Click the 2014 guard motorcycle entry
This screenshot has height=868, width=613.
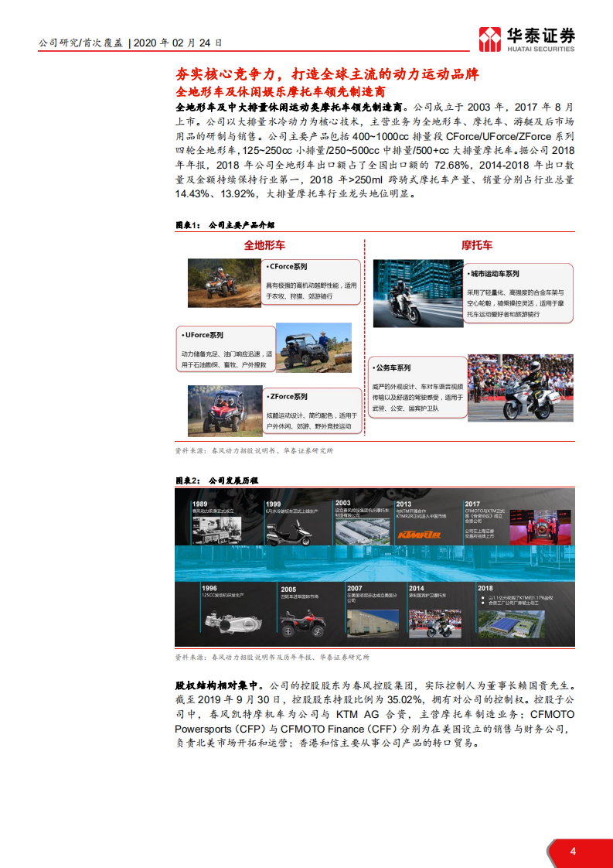click(x=435, y=610)
